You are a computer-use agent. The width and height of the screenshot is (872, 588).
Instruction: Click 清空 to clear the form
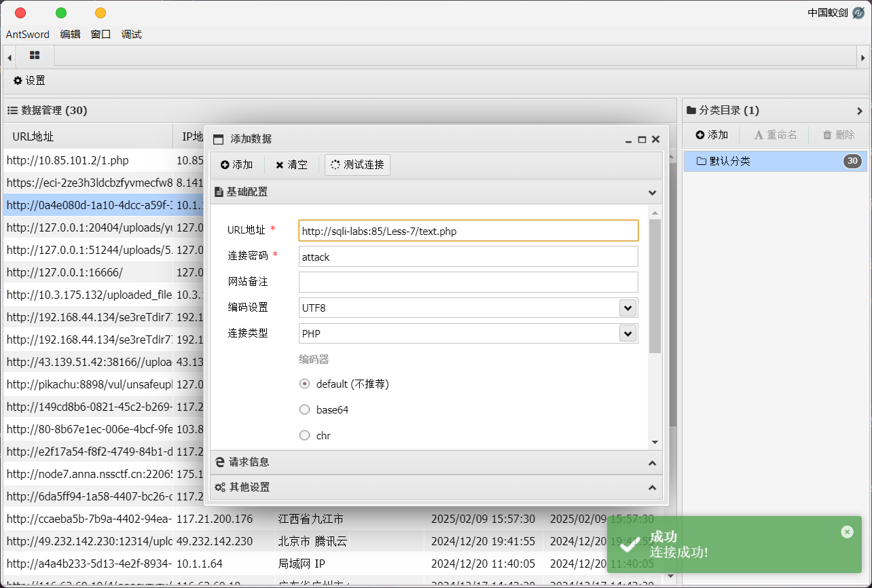coord(291,165)
